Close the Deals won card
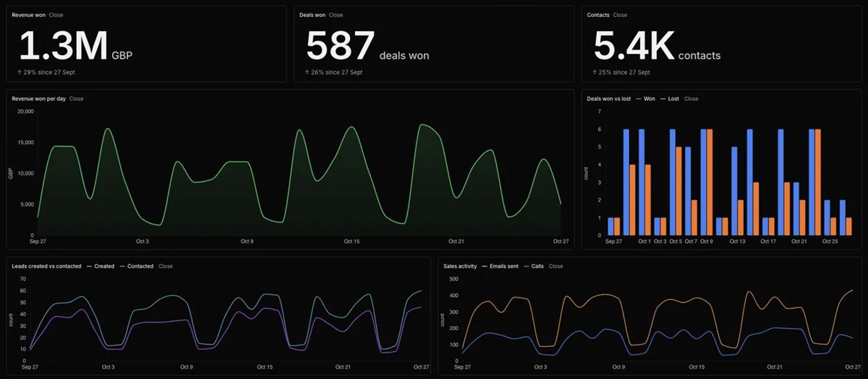The width and height of the screenshot is (868, 379). coord(336,15)
